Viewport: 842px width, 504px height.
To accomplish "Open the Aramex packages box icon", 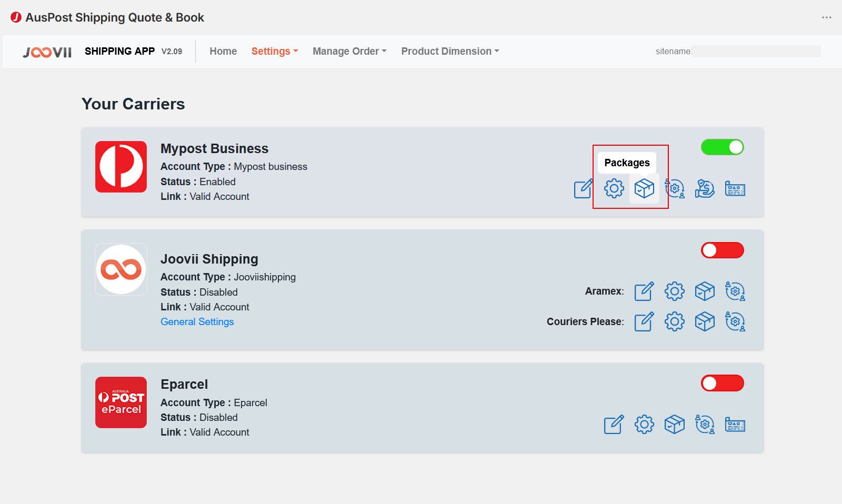I will point(705,291).
